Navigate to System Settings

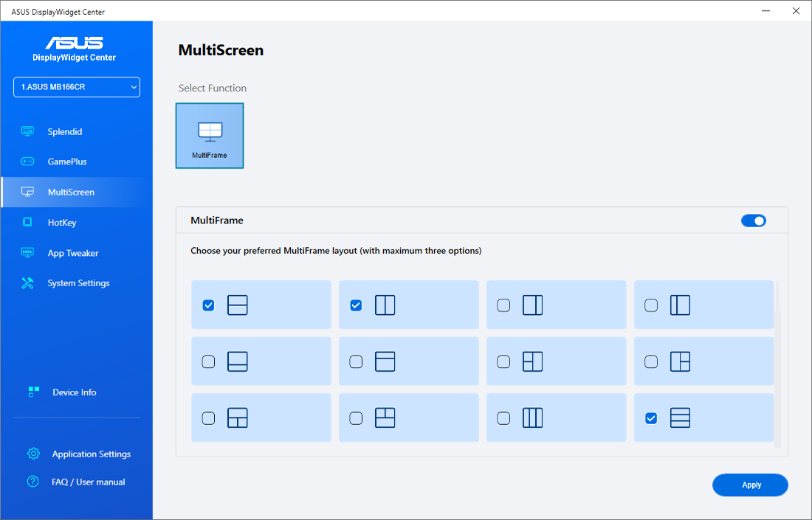[77, 283]
